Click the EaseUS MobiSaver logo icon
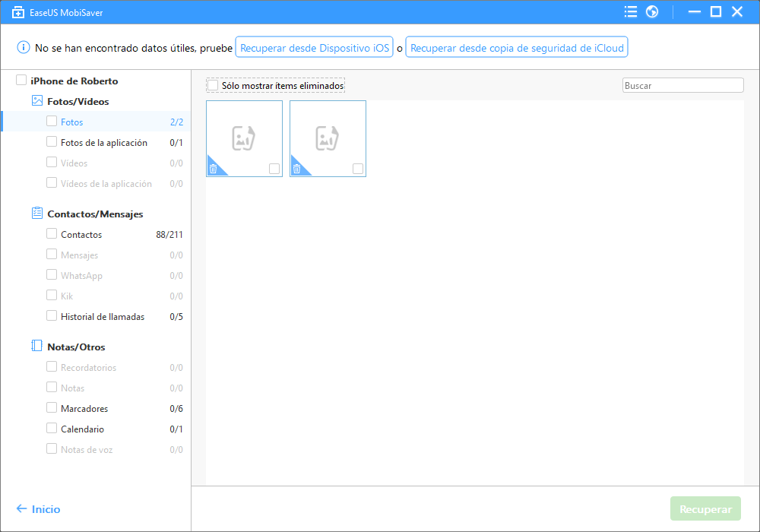 point(17,11)
